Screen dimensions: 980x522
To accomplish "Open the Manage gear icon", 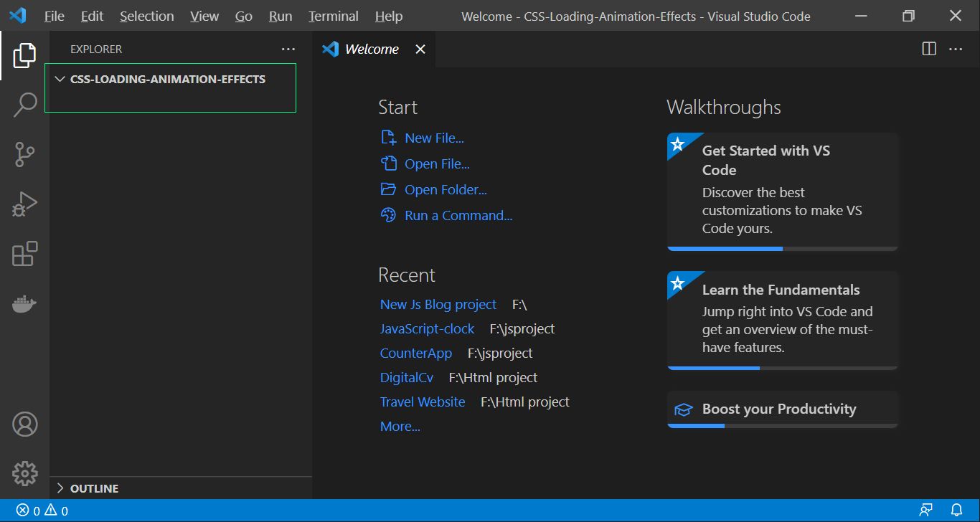I will point(24,473).
